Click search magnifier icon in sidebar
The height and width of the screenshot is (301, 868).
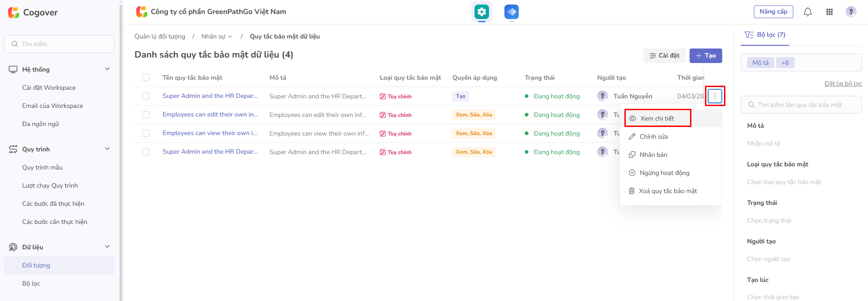coord(15,44)
